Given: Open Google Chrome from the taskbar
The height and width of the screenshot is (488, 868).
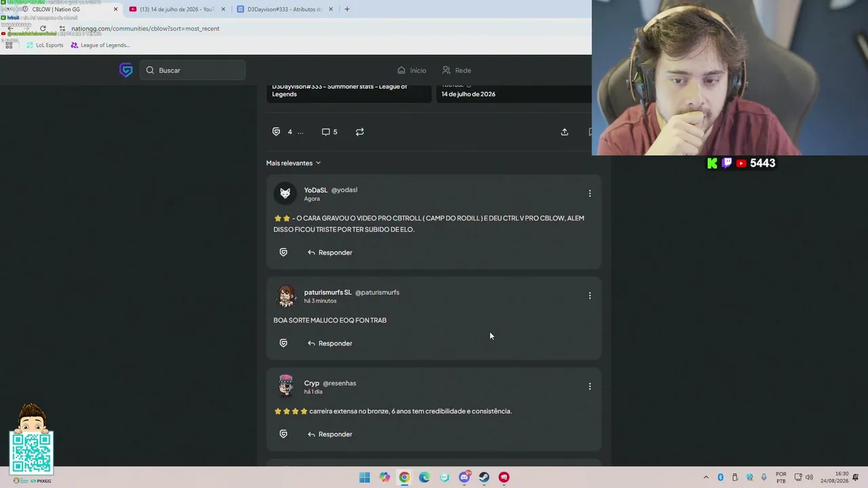Looking at the screenshot, I should click(x=404, y=477).
